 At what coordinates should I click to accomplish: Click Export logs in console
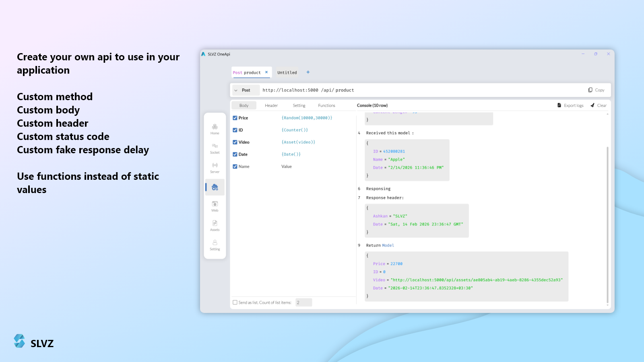pos(570,105)
